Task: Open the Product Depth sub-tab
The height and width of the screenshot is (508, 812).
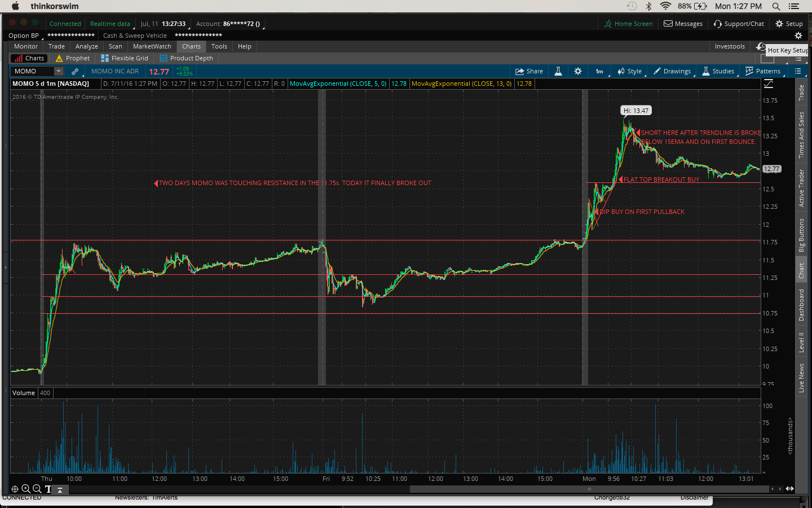Action: (187, 58)
